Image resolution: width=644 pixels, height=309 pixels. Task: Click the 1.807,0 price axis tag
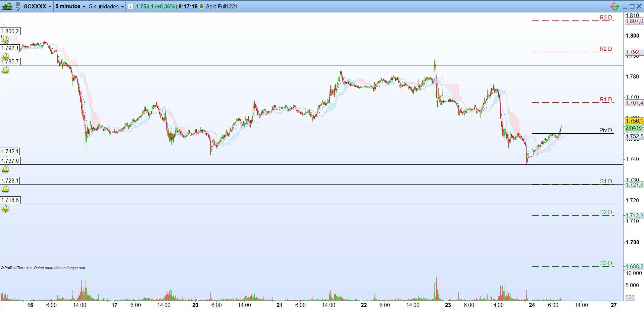(x=634, y=21)
